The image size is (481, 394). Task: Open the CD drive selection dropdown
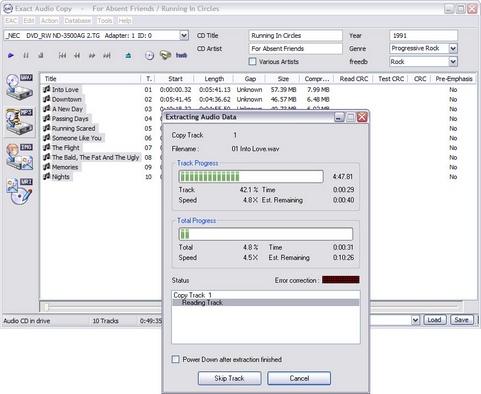click(x=184, y=35)
